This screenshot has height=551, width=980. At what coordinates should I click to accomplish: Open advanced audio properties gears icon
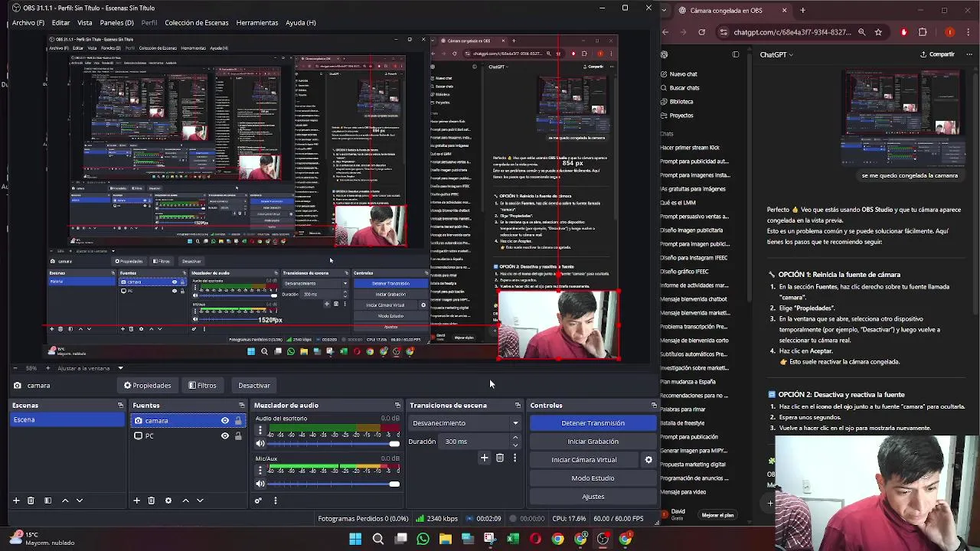point(258,500)
